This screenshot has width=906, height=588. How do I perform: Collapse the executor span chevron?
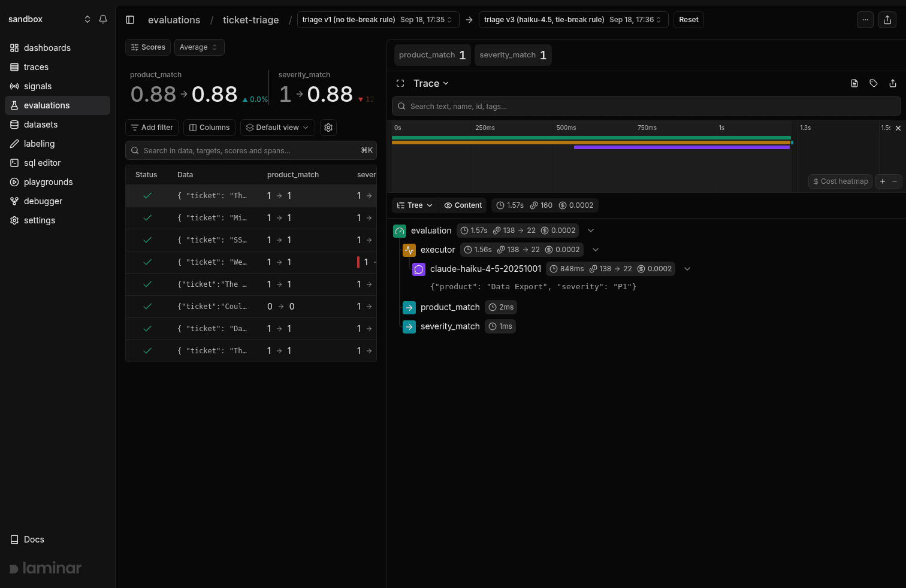click(596, 250)
